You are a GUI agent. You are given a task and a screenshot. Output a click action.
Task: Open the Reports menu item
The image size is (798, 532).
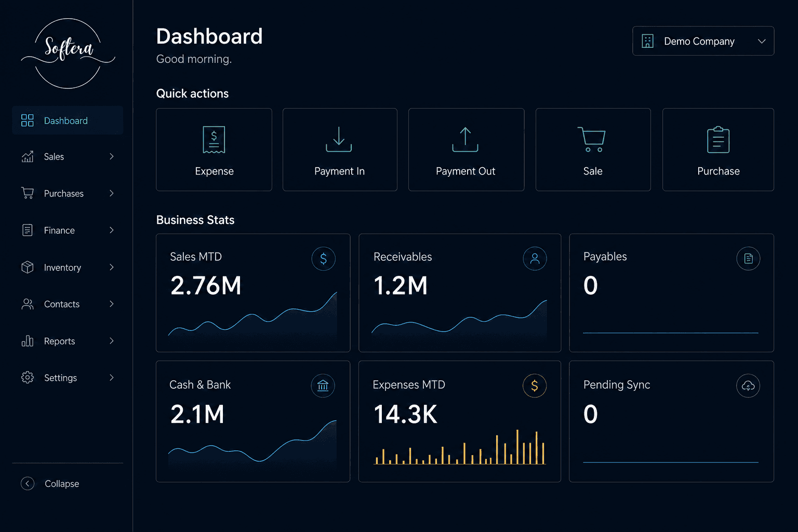(x=68, y=341)
